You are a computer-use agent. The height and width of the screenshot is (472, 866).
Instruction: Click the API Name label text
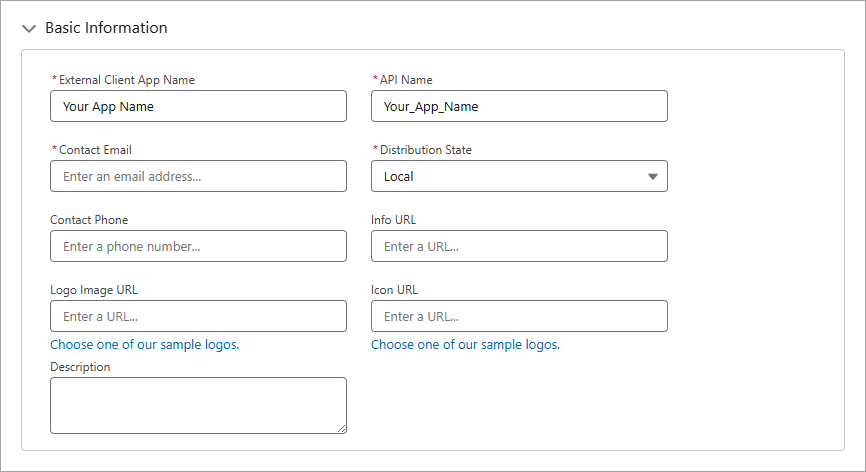[x=406, y=80]
